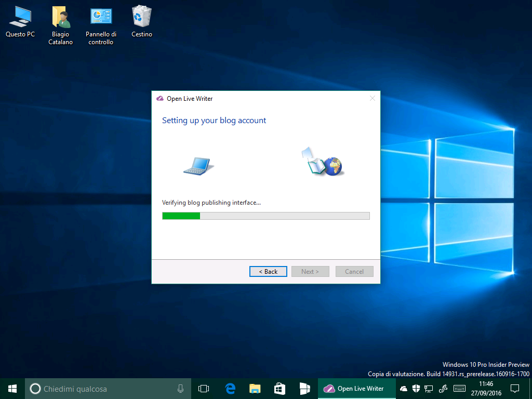Click the globe and book blog icon
Image resolution: width=532 pixels, height=399 pixels.
coord(322,162)
